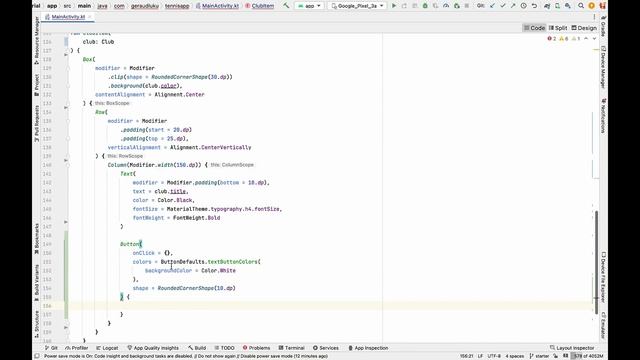Open the Layout Inspector tool window
This screenshot has height=360, width=640.
[572, 348]
